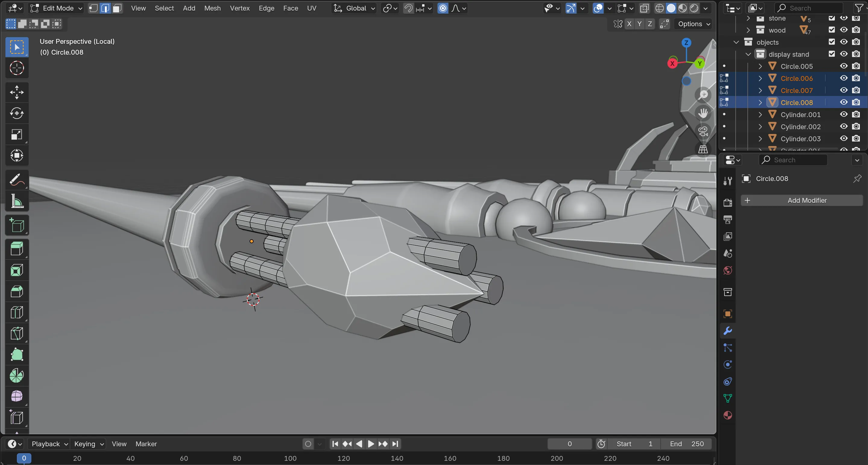Viewport: 868px width, 465px height.
Task: Open the Render properties tab
Action: tap(728, 203)
